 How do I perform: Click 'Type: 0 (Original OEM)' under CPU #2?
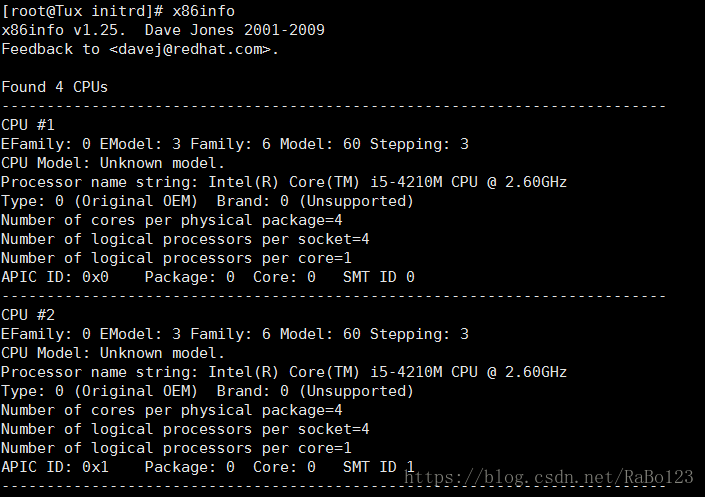(x=99, y=391)
